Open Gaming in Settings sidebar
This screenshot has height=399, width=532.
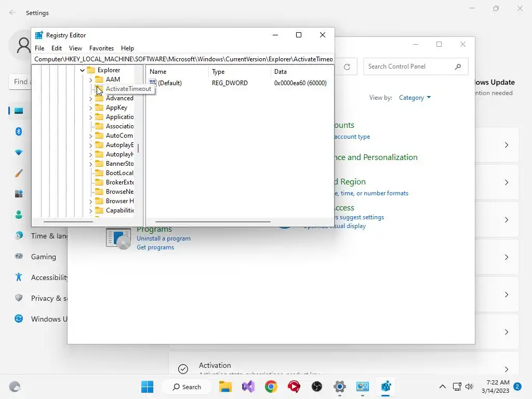click(44, 257)
